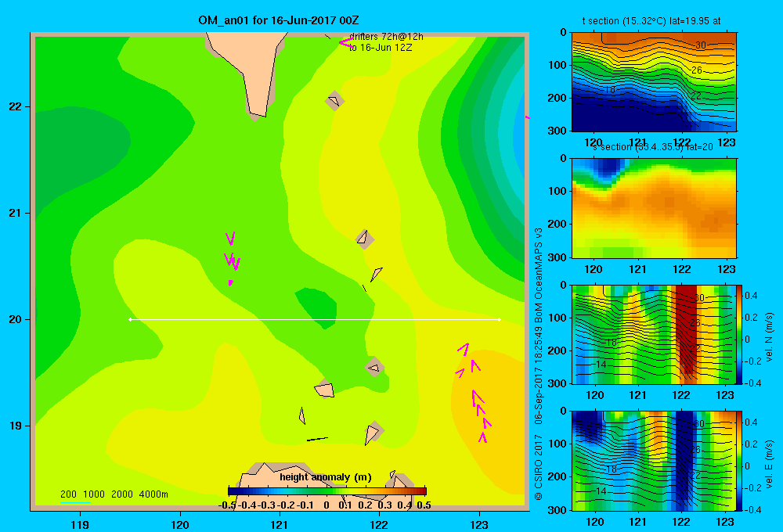Click the -0.4 tick on vel. E colorbar
The width and height of the screenshot is (783, 532).
[752, 509]
